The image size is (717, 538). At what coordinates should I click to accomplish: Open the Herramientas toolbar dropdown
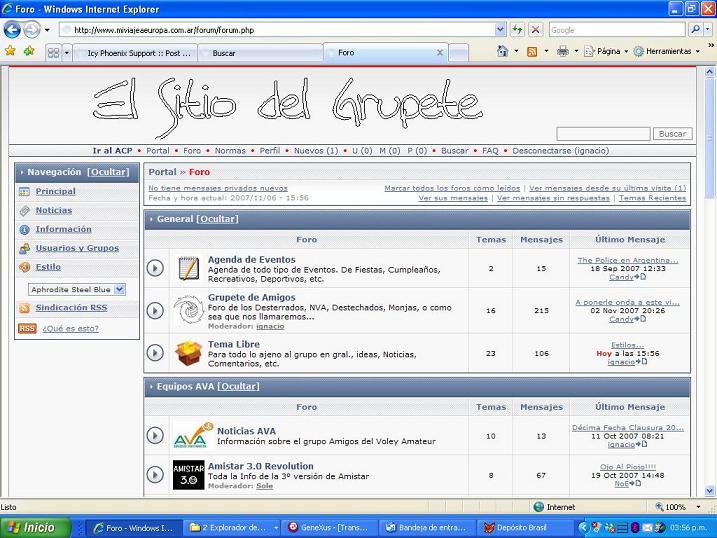(x=667, y=51)
